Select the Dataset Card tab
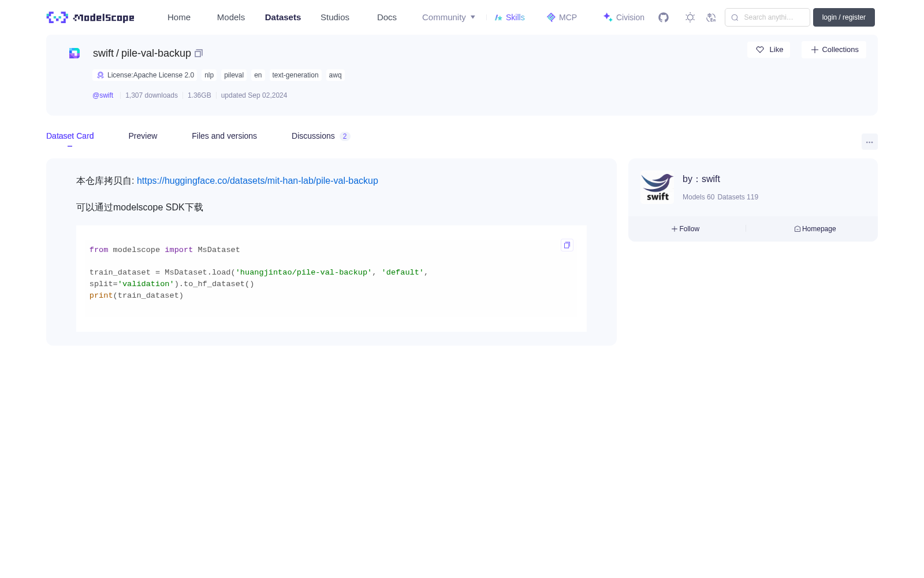Screen dimensions: 924x578 tap(70, 136)
